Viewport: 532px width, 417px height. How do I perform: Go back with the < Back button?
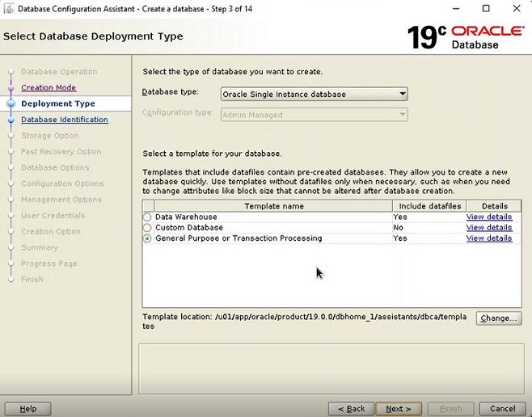tap(351, 409)
